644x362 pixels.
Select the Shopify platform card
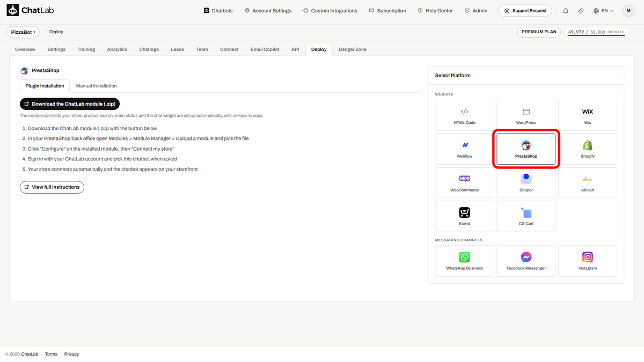point(588,149)
